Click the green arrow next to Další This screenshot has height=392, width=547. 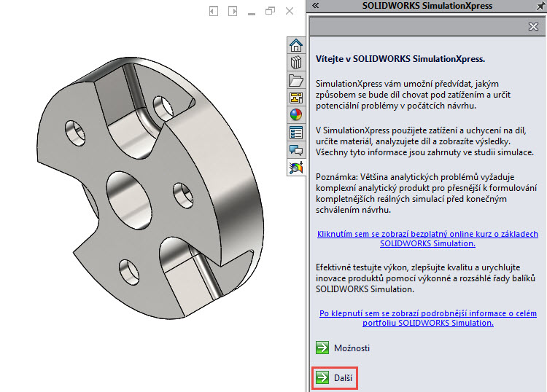pyautogui.click(x=322, y=377)
